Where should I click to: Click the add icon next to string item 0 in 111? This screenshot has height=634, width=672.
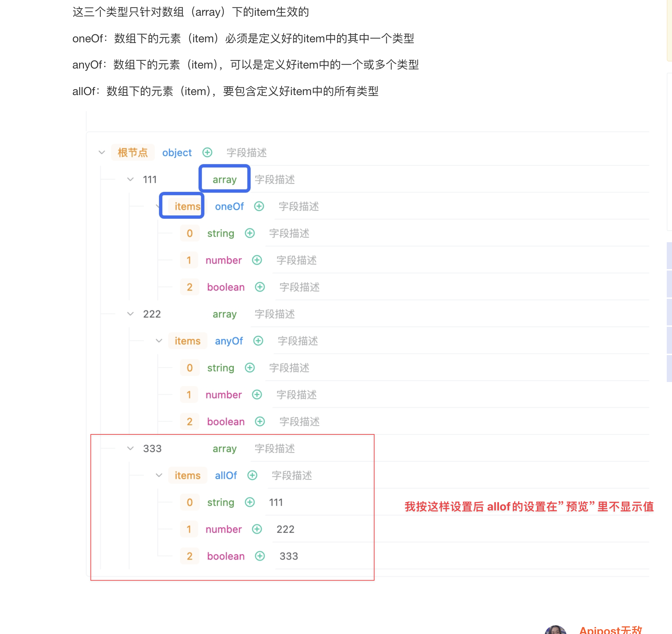point(249,233)
